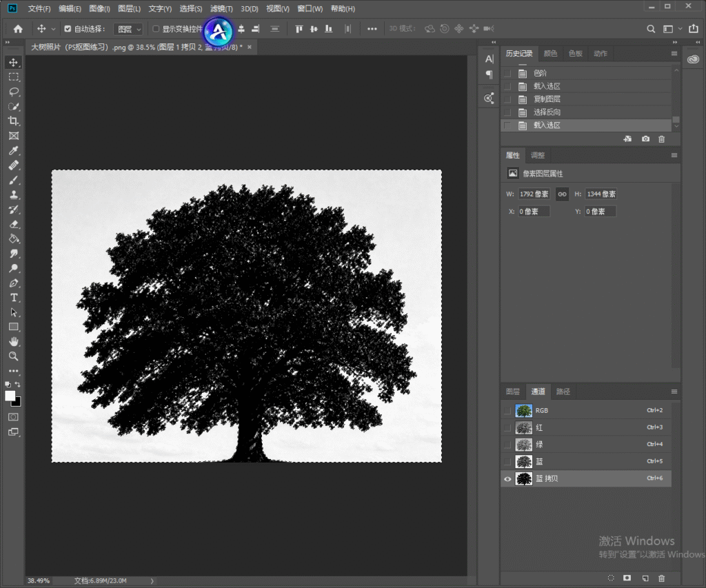706x588 pixels.
Task: Select the Zoom tool
Action: [14, 356]
